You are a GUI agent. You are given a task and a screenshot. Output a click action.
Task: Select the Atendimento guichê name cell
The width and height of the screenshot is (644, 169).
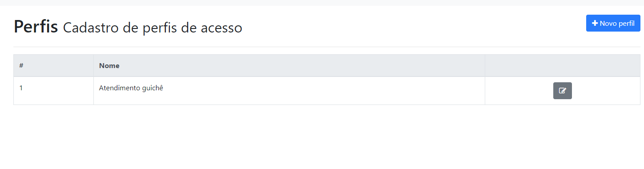point(289,91)
